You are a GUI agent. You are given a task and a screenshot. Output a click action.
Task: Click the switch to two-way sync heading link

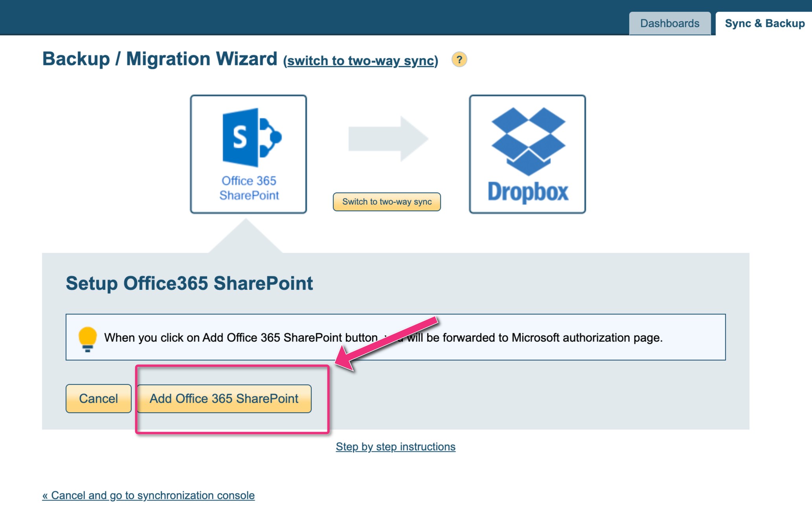(x=360, y=60)
